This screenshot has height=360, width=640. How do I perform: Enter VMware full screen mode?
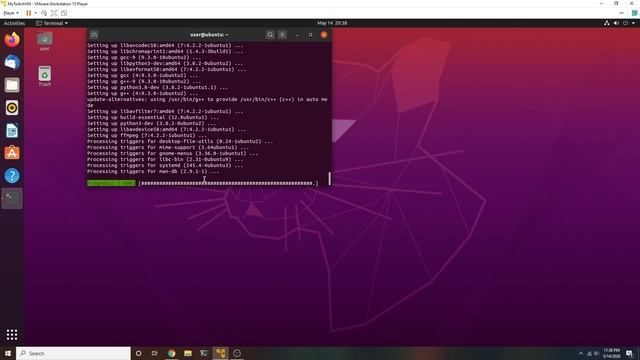54,13
